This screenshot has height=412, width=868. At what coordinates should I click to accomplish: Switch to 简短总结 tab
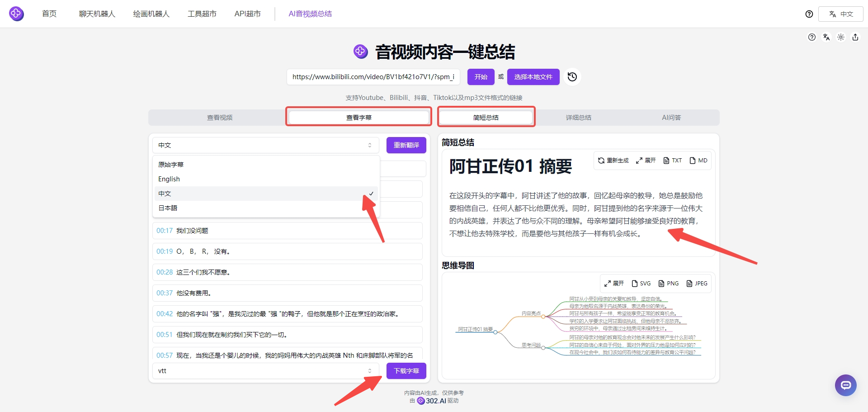(486, 118)
